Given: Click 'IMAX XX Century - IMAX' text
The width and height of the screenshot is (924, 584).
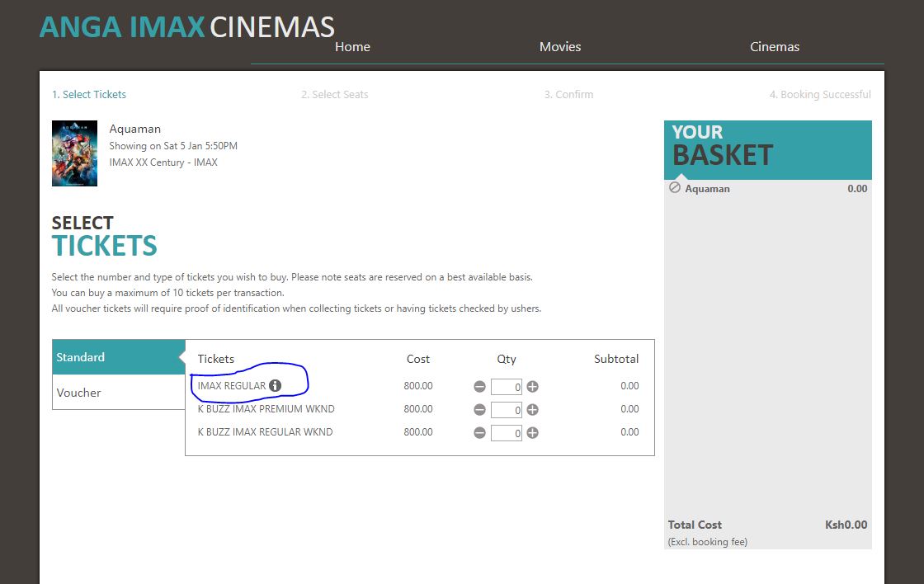Looking at the screenshot, I should point(163,162).
